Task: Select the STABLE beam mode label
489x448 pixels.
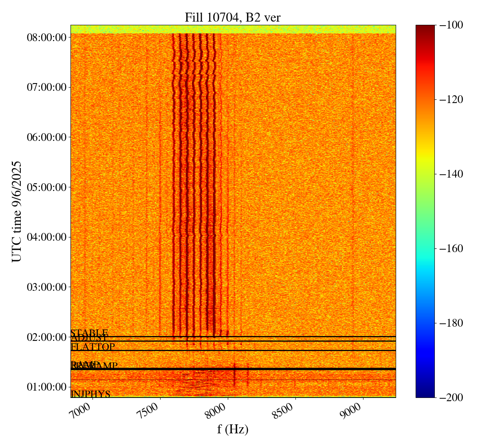Action: pos(89,333)
